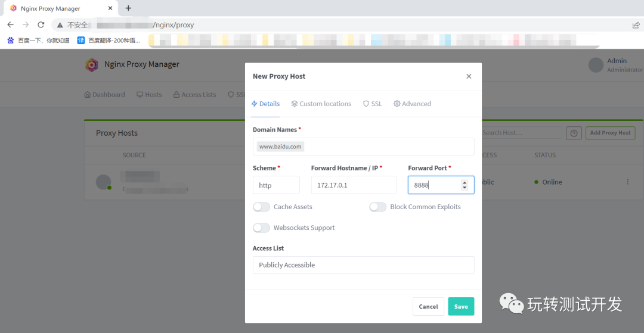
Task: Open the Access Lists menu item
Action: 194,95
